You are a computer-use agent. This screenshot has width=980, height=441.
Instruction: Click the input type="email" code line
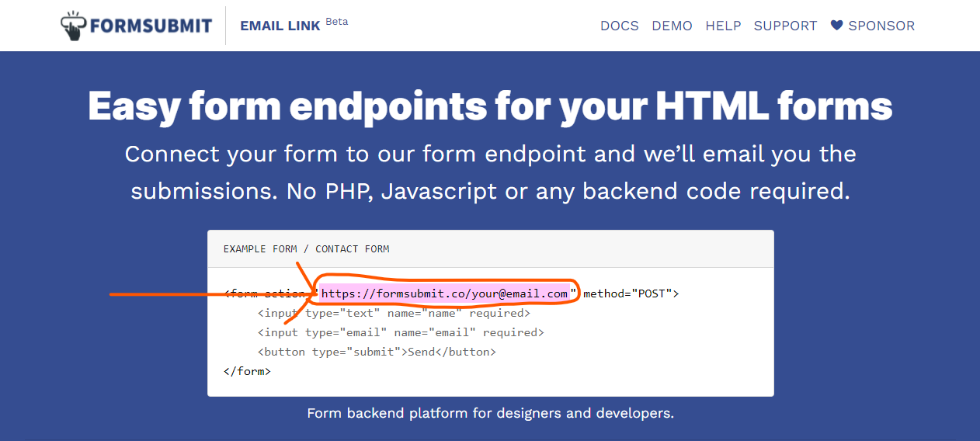[401, 332]
